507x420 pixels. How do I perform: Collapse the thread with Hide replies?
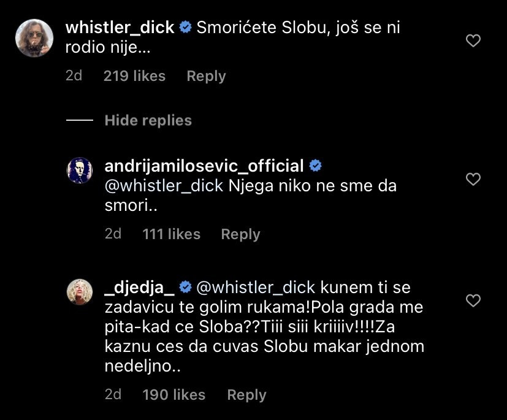148,121
